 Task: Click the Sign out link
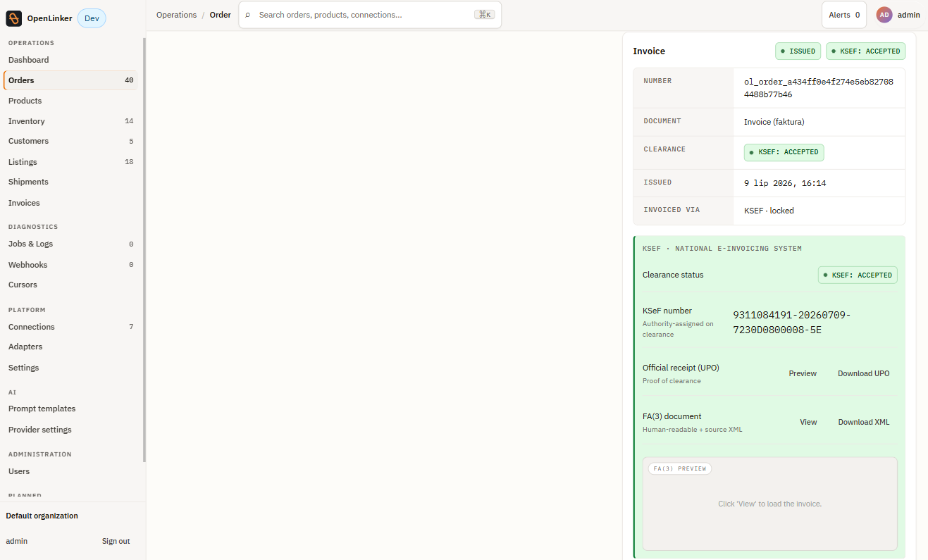tap(116, 541)
